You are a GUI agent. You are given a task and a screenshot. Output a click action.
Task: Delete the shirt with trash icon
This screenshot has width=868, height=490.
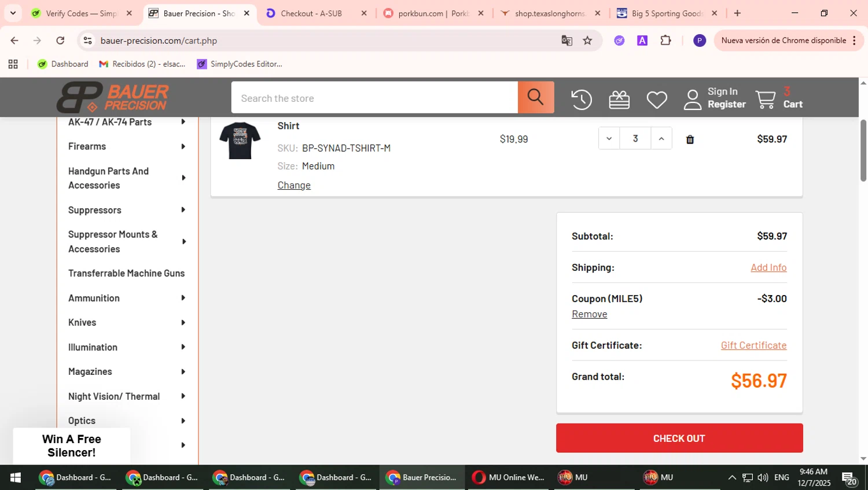pyautogui.click(x=690, y=139)
